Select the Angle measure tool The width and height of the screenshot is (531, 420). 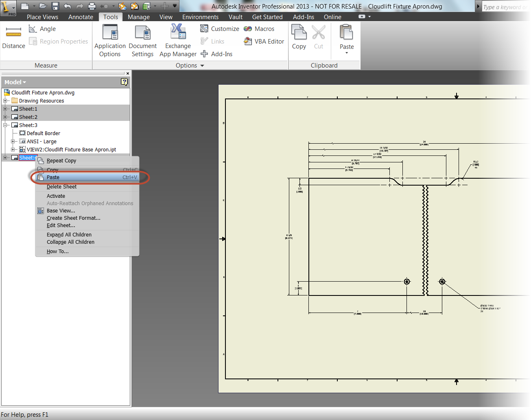(x=42, y=29)
